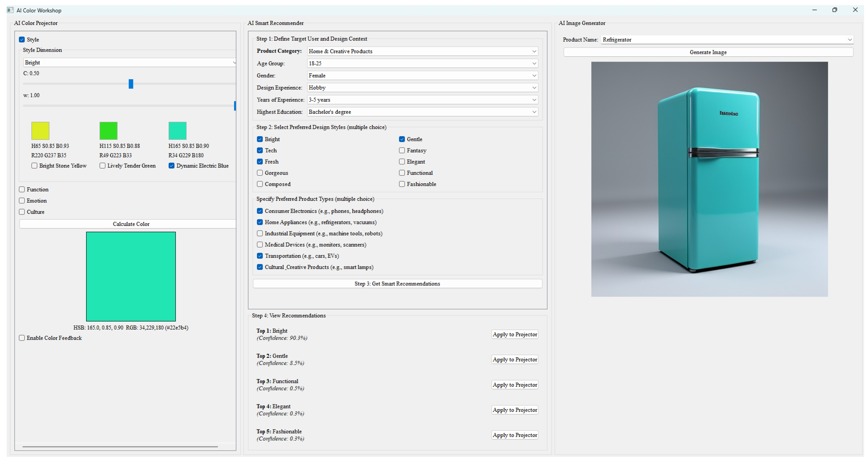Uncheck Transportation product type
868x461 pixels.
pos(260,256)
